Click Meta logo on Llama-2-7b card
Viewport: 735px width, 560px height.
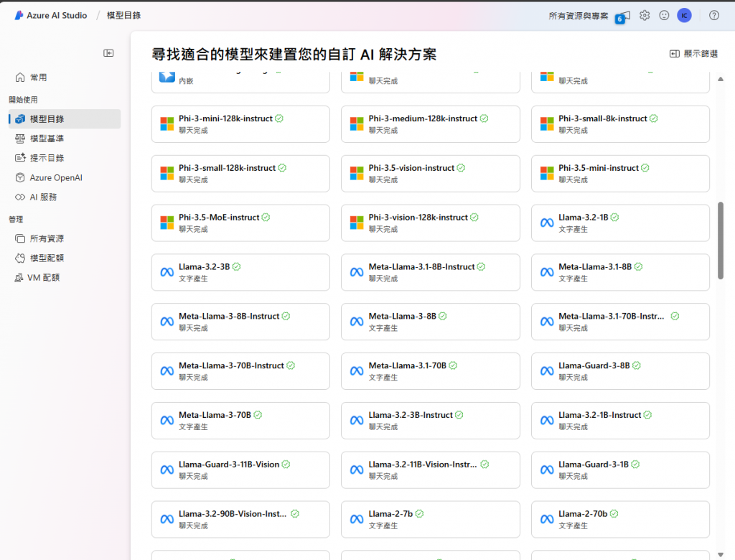point(357,519)
